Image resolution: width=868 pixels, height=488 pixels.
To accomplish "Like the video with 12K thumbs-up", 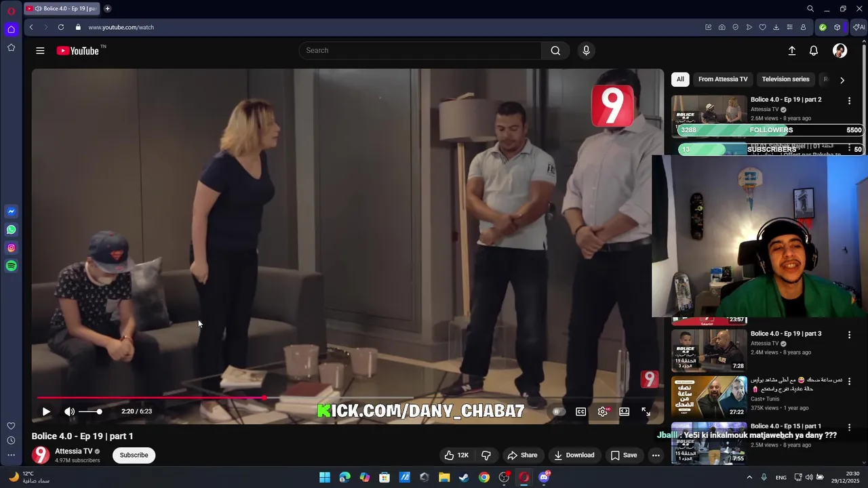I will [x=456, y=455].
